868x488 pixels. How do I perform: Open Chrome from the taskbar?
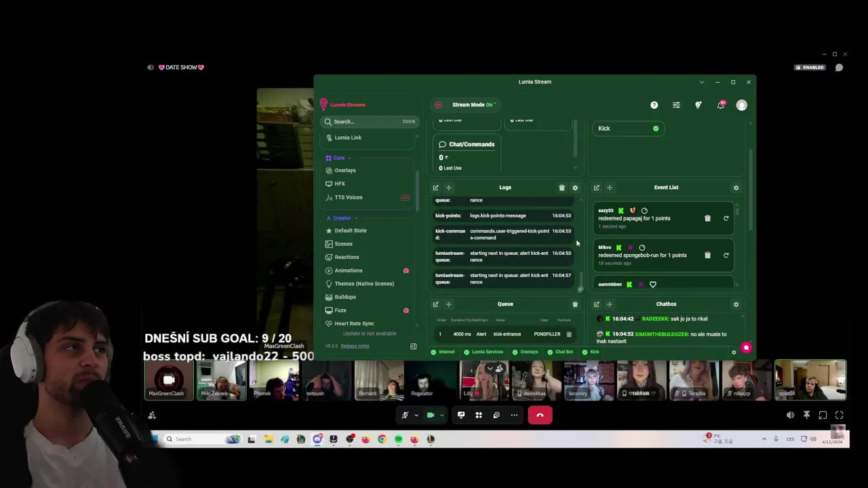(382, 439)
